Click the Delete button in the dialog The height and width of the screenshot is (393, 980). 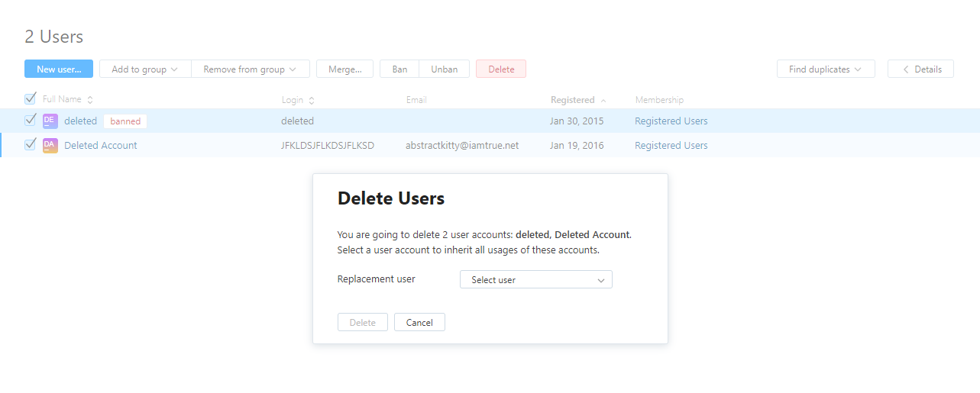363,322
